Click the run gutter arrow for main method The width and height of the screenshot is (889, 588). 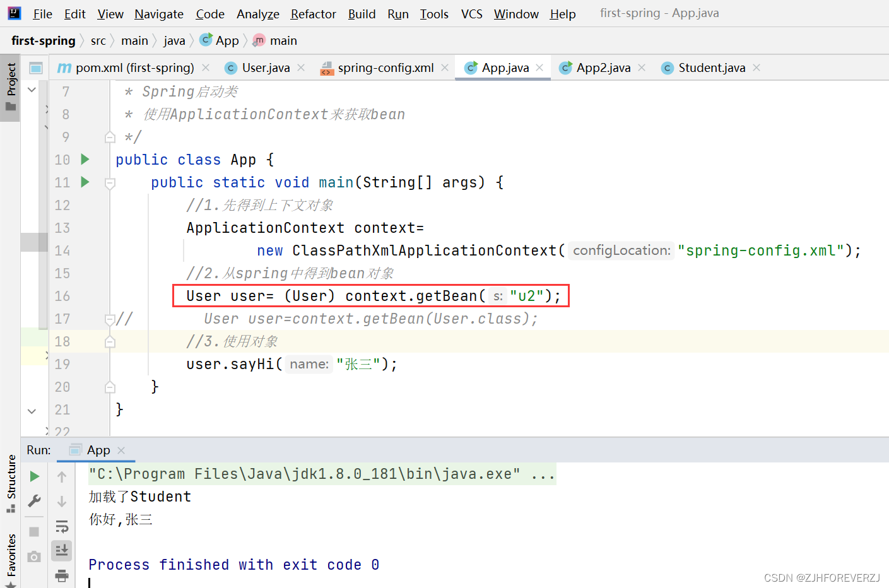click(x=85, y=182)
